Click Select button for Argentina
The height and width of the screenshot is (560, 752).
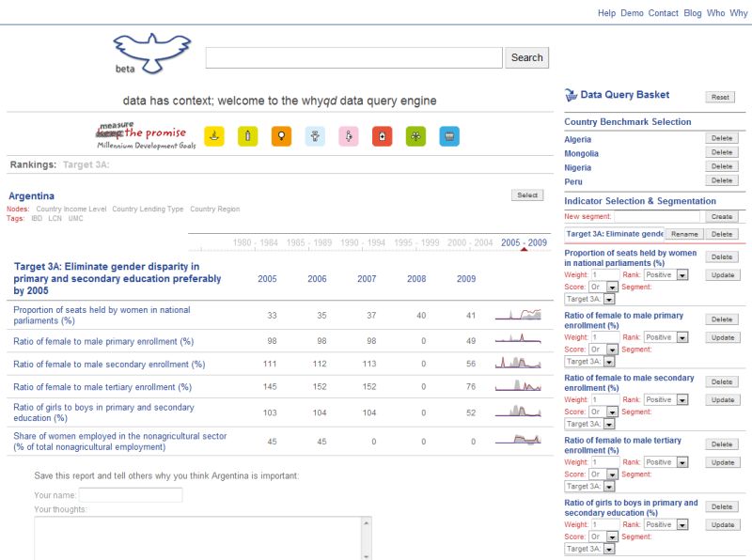pos(527,195)
